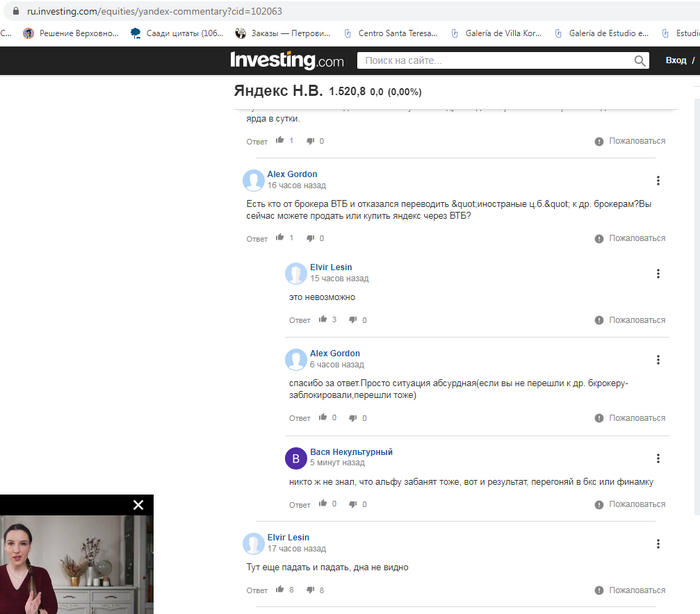Open Alex Gordon's name link, 16 часов назад
Screen dimensions: 700x614
point(292,174)
